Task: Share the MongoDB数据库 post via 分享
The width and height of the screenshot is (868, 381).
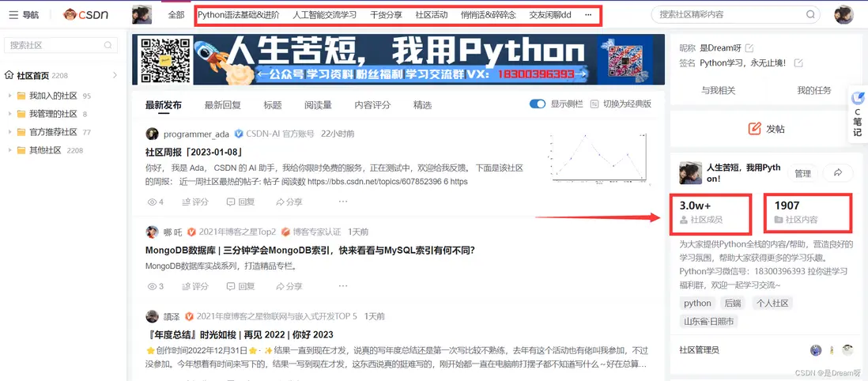Action: pos(289,286)
